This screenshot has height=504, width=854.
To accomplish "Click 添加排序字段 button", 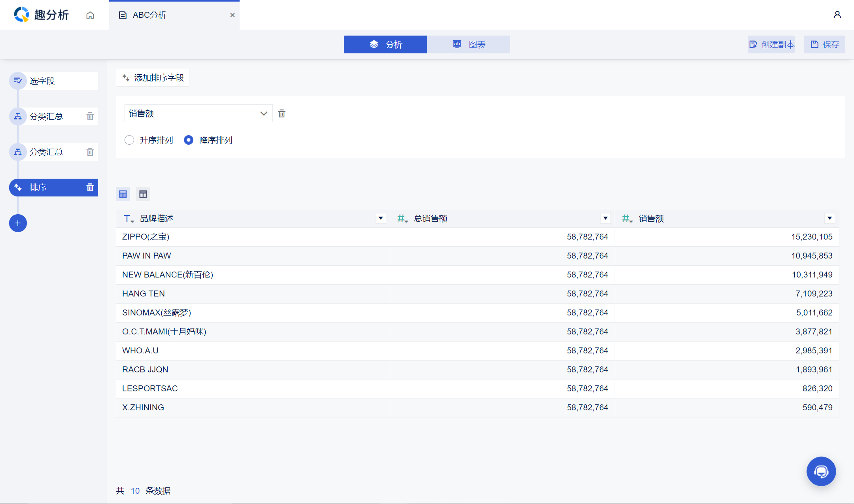I will pos(153,78).
